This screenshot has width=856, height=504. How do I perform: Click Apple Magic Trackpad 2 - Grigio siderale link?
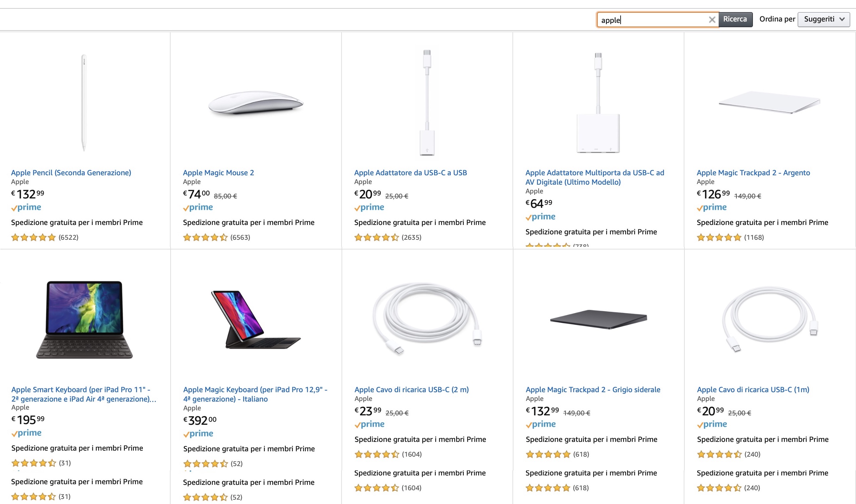point(593,390)
